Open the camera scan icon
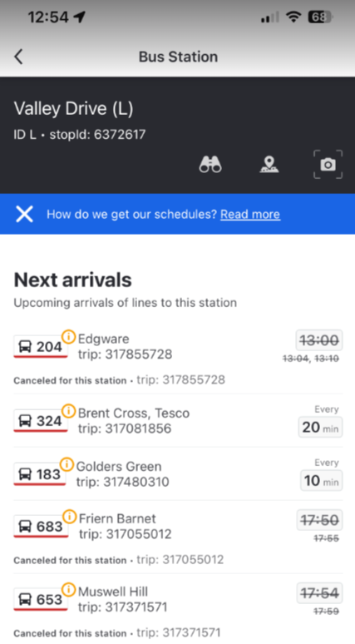355x644 pixels. (328, 164)
